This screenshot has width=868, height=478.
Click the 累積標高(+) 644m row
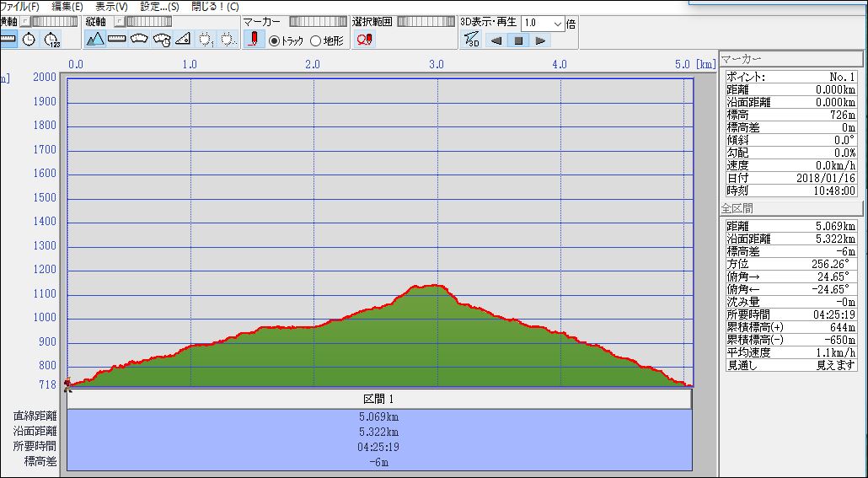pos(791,327)
